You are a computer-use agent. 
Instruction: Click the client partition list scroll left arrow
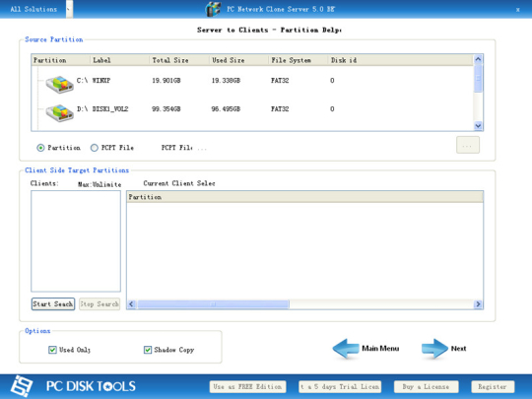pyautogui.click(x=132, y=304)
